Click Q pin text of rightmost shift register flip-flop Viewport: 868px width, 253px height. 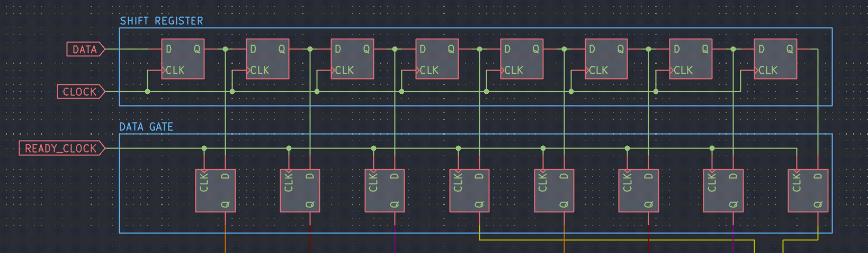pos(790,49)
